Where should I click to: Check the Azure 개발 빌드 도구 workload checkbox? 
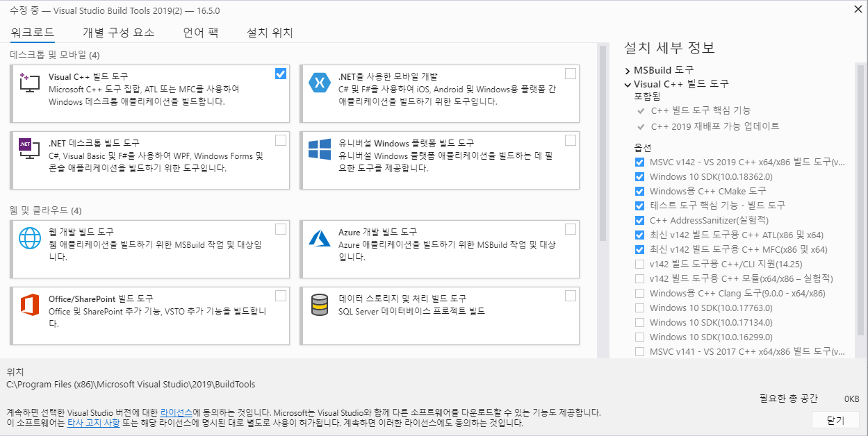point(571,229)
